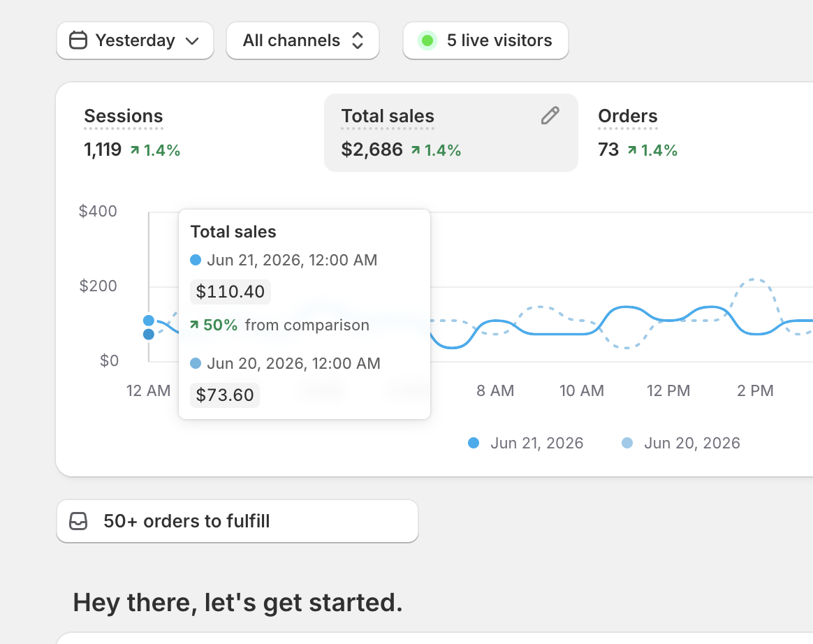The height and width of the screenshot is (644, 813).
Task: Click the Jun 21 data point on chart
Action: click(x=149, y=321)
